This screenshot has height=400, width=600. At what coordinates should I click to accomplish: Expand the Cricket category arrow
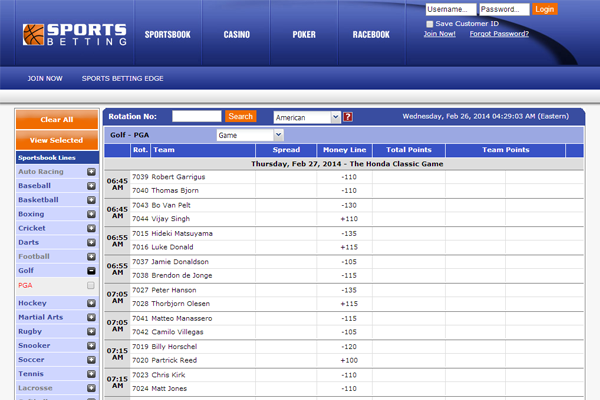click(91, 229)
